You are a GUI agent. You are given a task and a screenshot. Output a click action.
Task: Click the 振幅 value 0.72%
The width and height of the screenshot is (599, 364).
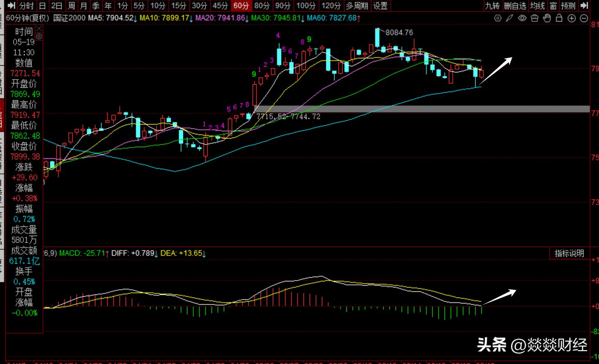point(24,219)
